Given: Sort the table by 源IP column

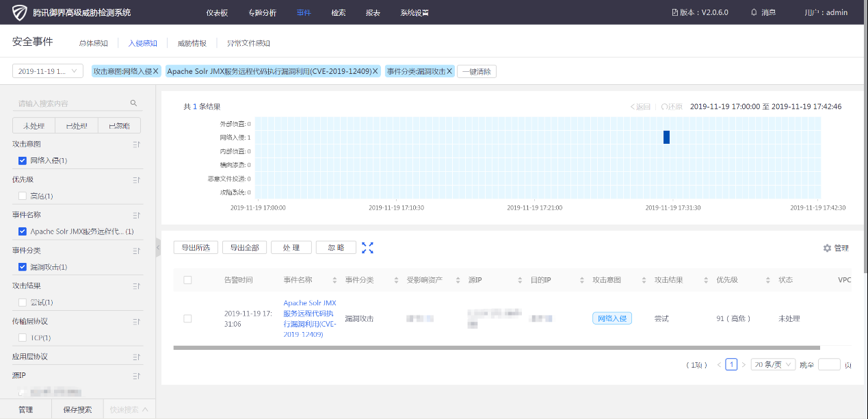Looking at the screenshot, I should coord(520,280).
